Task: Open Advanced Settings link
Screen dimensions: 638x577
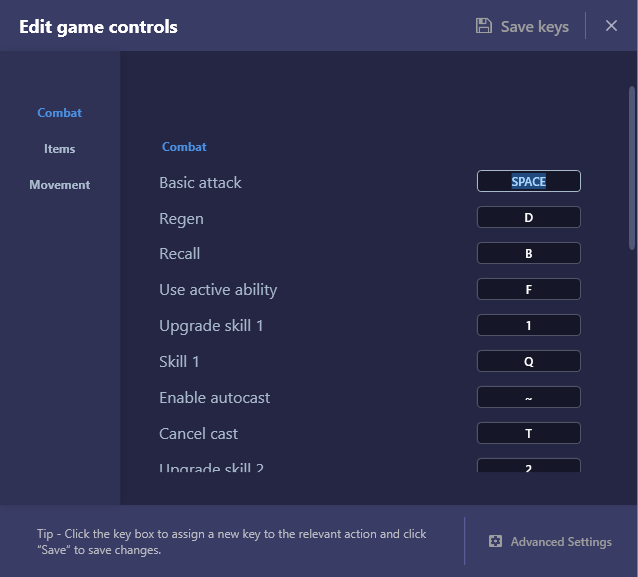Action: click(561, 542)
